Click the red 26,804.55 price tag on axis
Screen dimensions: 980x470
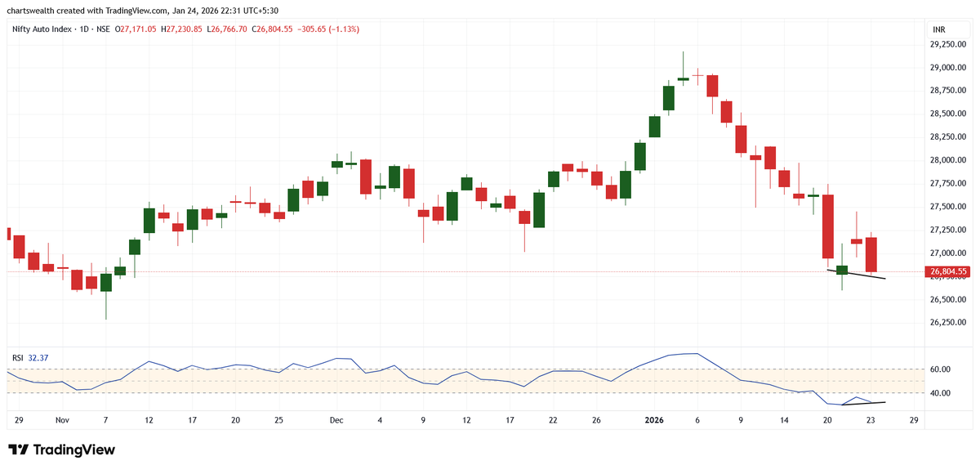(947, 271)
